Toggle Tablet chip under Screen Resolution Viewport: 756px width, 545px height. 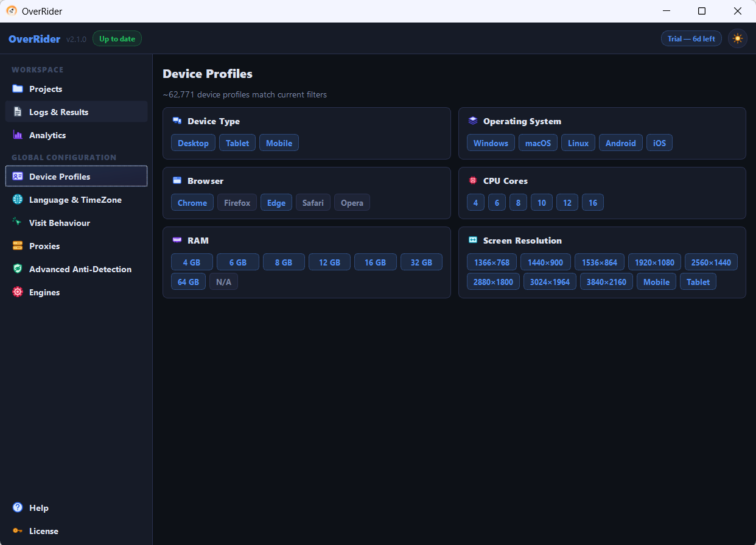point(698,282)
